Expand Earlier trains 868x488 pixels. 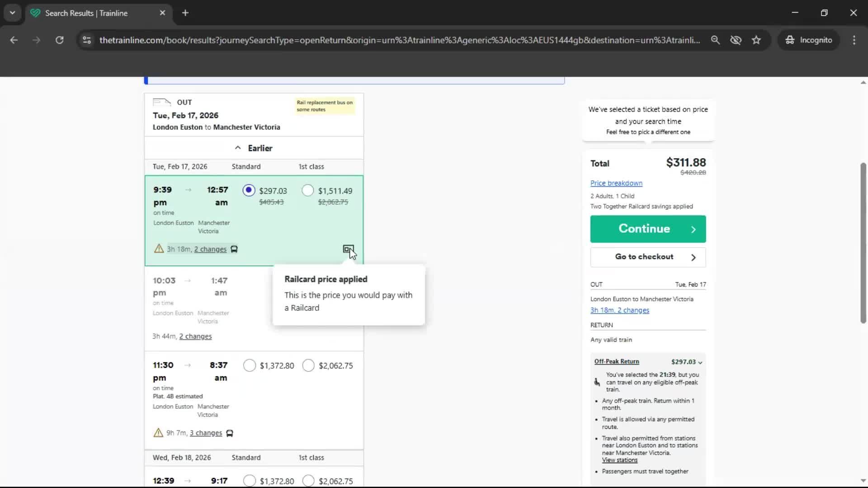254,148
